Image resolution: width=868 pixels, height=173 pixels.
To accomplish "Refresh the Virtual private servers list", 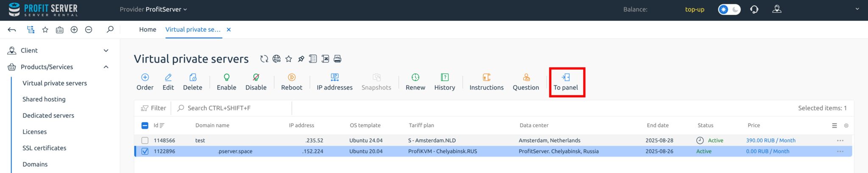I will coord(264,59).
